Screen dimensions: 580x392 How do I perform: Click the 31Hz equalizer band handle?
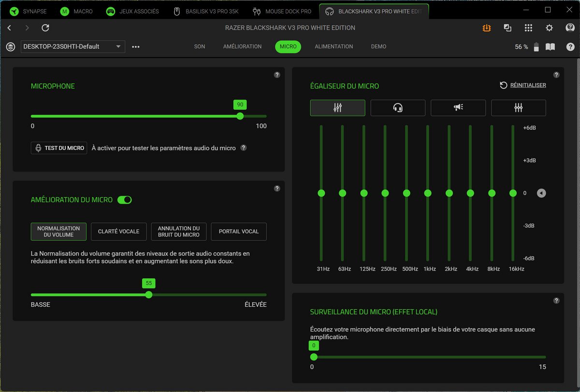click(x=321, y=193)
